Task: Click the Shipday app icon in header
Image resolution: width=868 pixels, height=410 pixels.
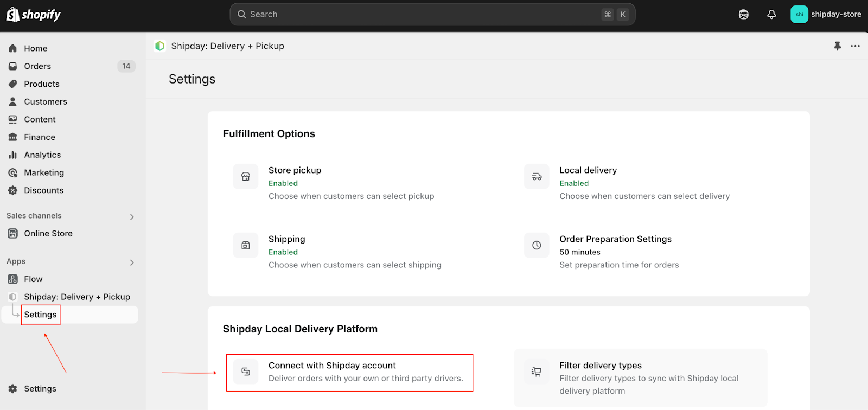Action: [x=159, y=46]
